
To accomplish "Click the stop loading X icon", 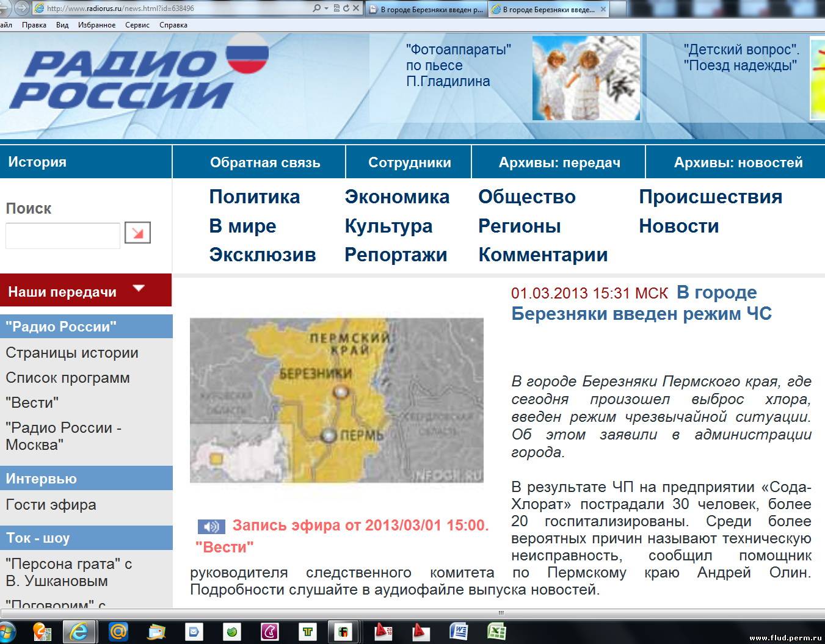I will 355,9.
